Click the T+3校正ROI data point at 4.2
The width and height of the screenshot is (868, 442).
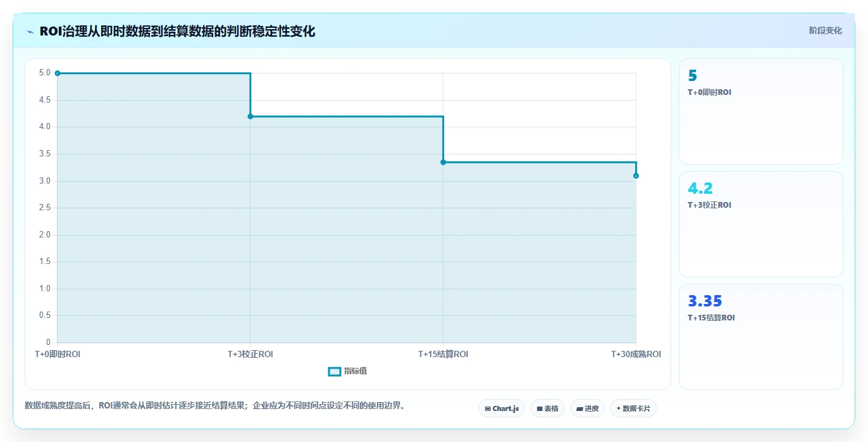(x=251, y=117)
